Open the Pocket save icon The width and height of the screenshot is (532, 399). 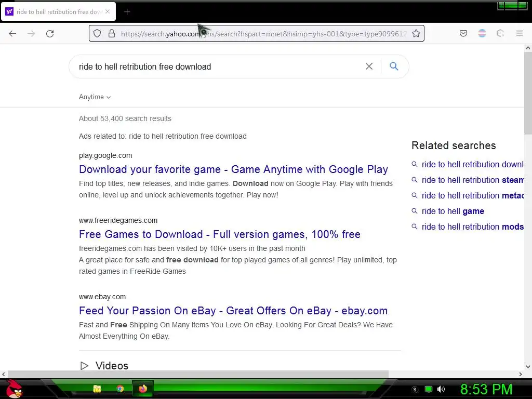[463, 33]
